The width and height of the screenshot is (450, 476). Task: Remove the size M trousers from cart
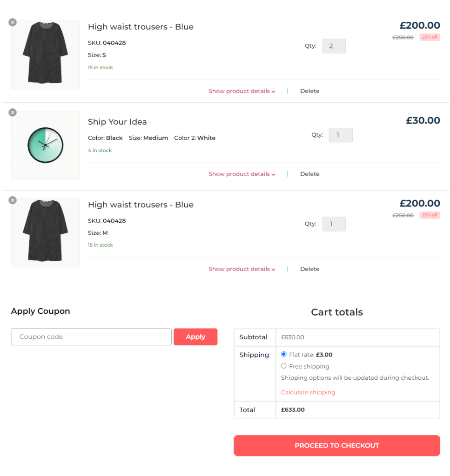(12, 200)
